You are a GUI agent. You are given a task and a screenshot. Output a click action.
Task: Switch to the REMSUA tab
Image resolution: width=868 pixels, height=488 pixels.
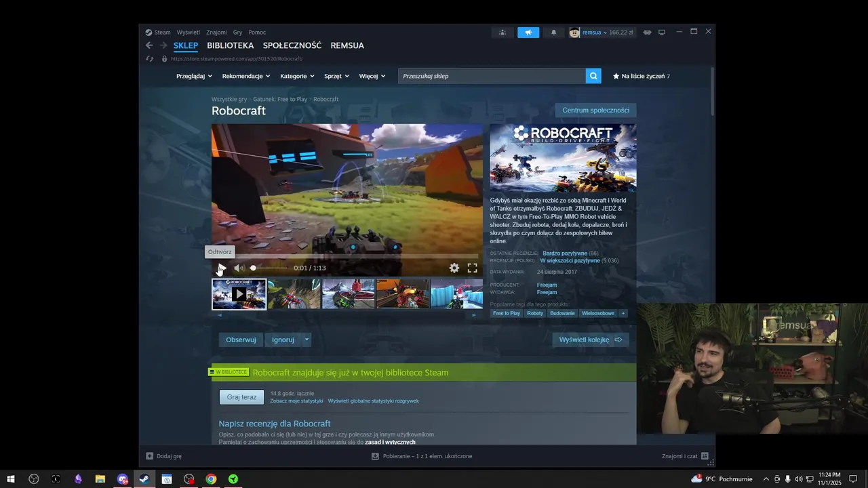tap(347, 45)
